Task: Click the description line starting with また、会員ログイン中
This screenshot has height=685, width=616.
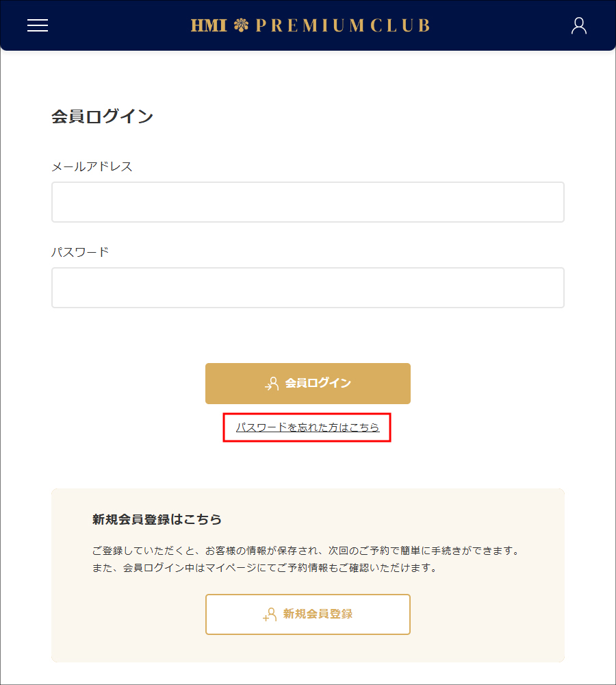Action: [x=266, y=568]
